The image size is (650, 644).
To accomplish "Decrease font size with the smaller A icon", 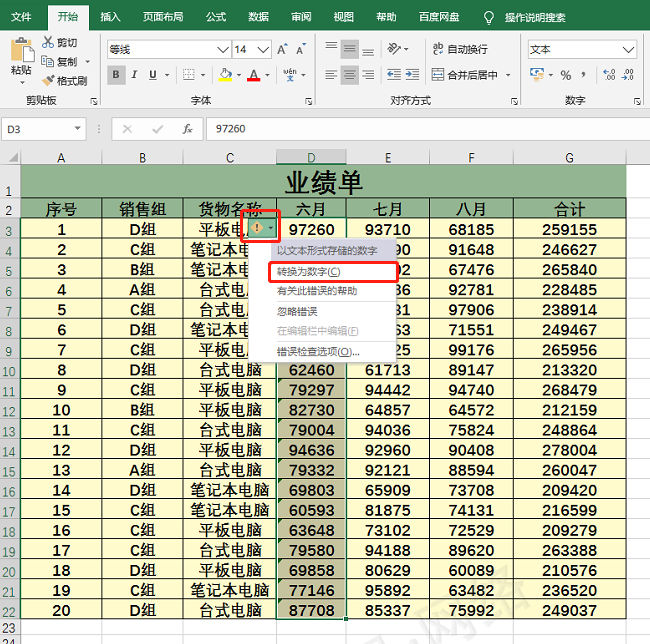I will coord(301,49).
